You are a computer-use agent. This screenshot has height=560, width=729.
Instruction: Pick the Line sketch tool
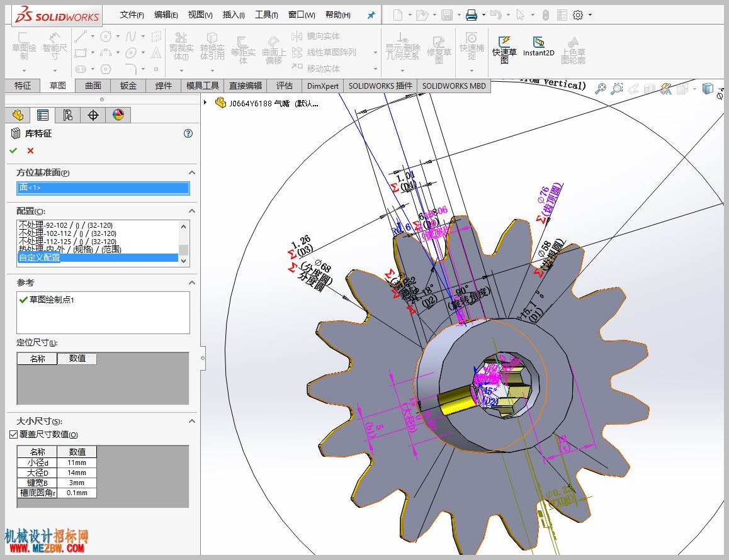[81, 36]
